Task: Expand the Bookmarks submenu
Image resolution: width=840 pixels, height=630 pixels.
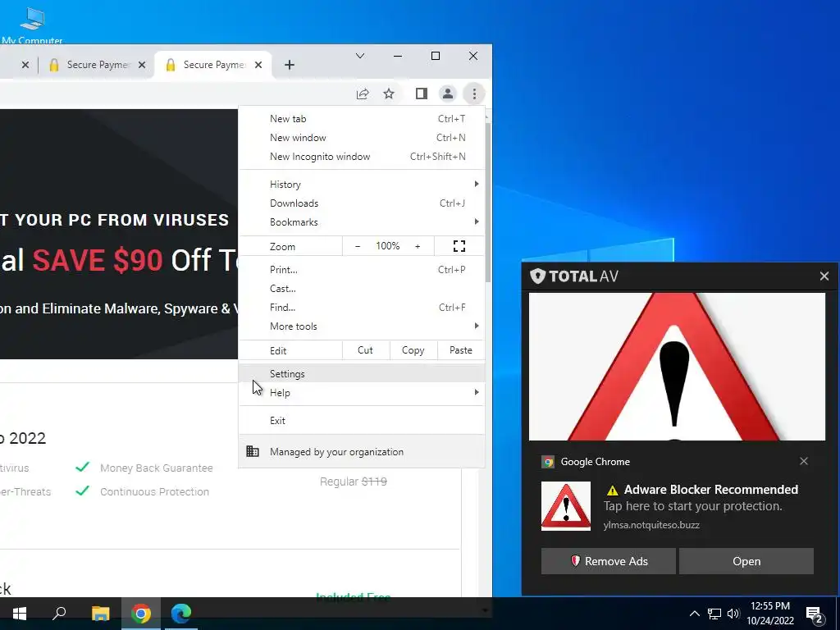Action: coord(362,221)
